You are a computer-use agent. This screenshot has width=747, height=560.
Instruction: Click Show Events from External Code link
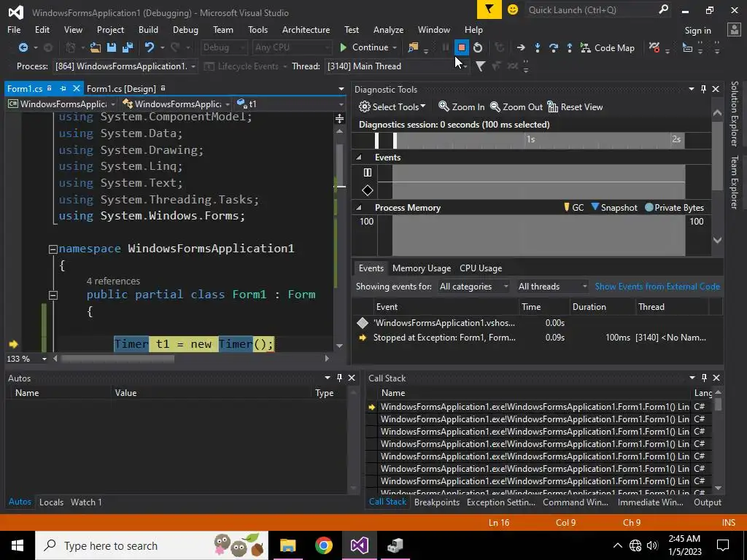(657, 286)
